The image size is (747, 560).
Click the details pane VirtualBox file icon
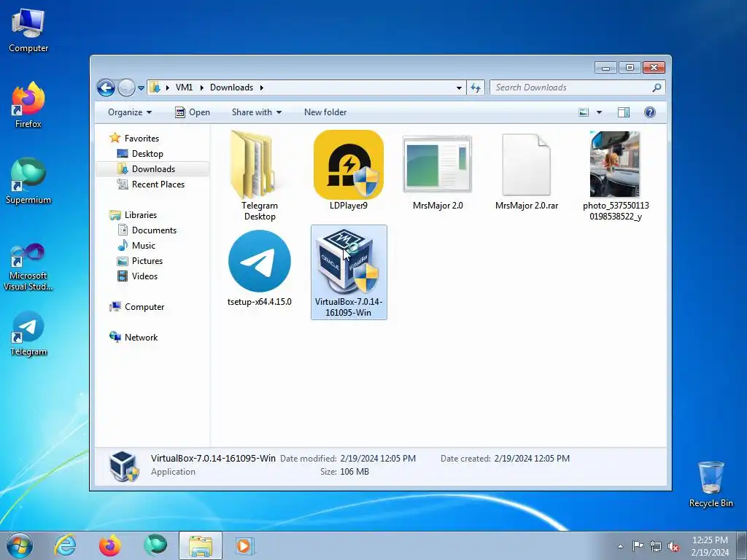pyautogui.click(x=124, y=466)
